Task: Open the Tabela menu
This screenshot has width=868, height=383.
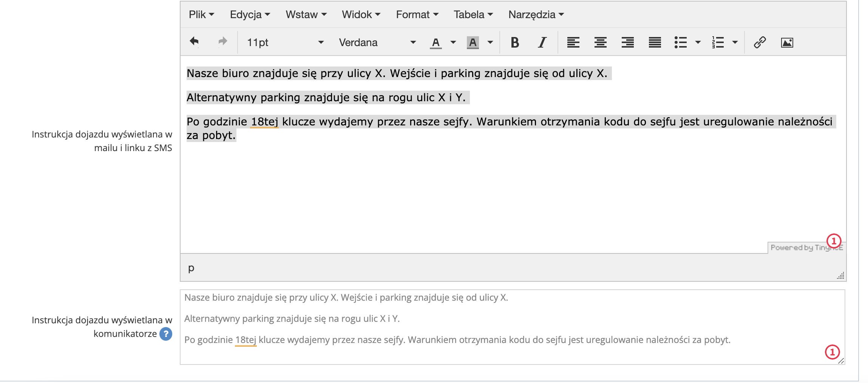Action: pos(473,14)
